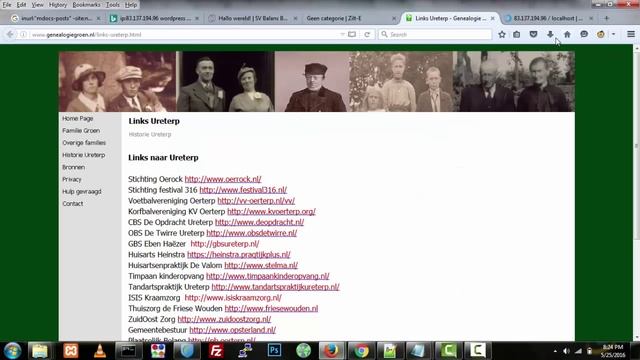
Task: Open a new tab with plus button
Action: pos(607,18)
